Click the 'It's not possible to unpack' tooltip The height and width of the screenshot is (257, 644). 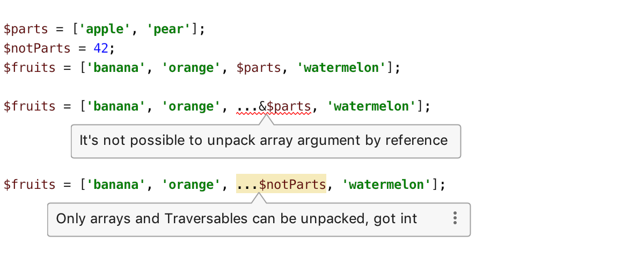(x=266, y=141)
